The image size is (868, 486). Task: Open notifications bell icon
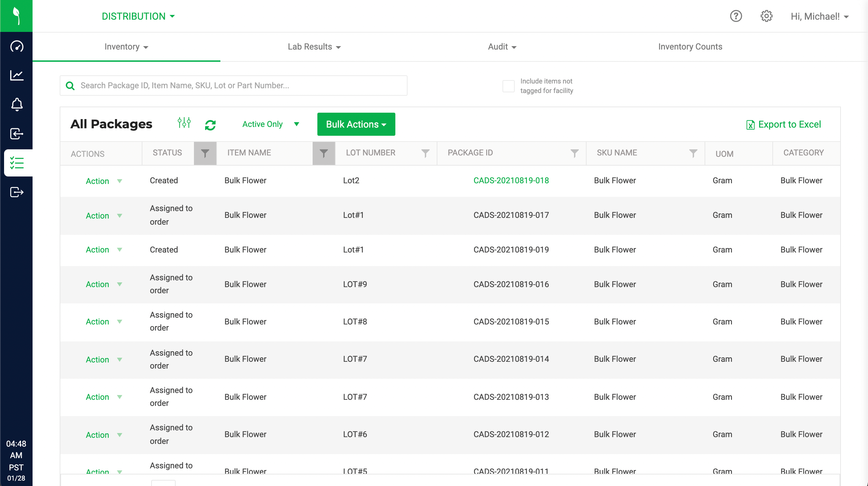(x=17, y=105)
